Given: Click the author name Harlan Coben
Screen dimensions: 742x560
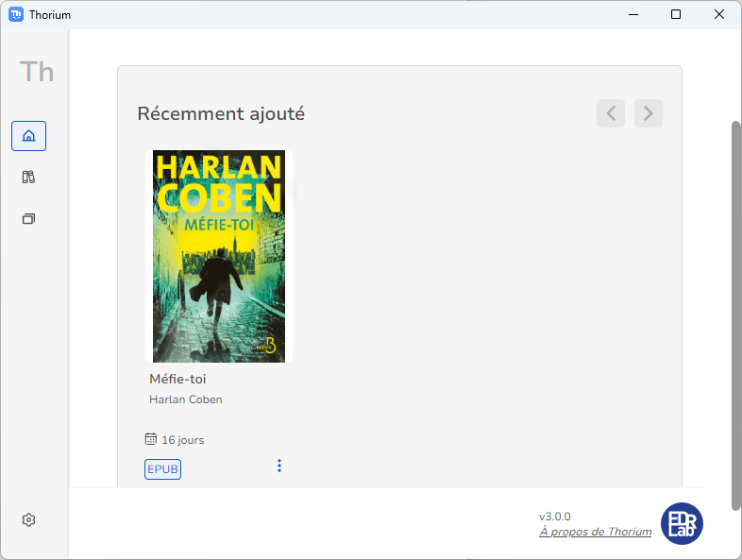Looking at the screenshot, I should [186, 399].
